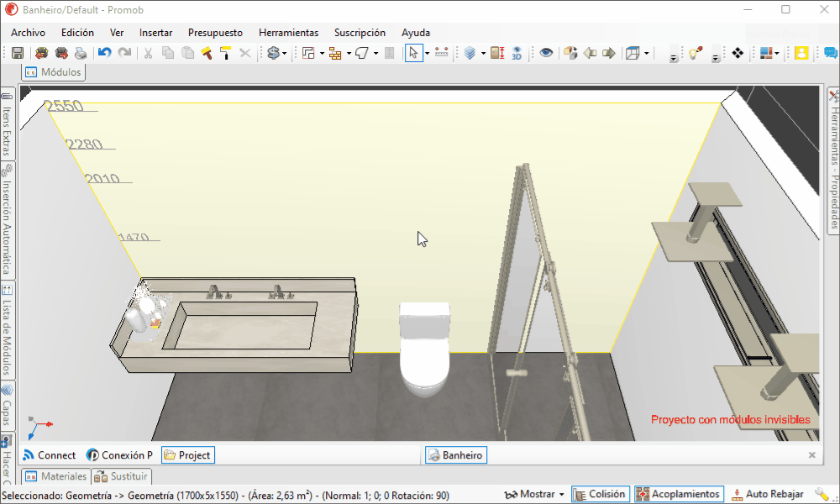Expand the wall tool dropdown arrow

(322, 53)
